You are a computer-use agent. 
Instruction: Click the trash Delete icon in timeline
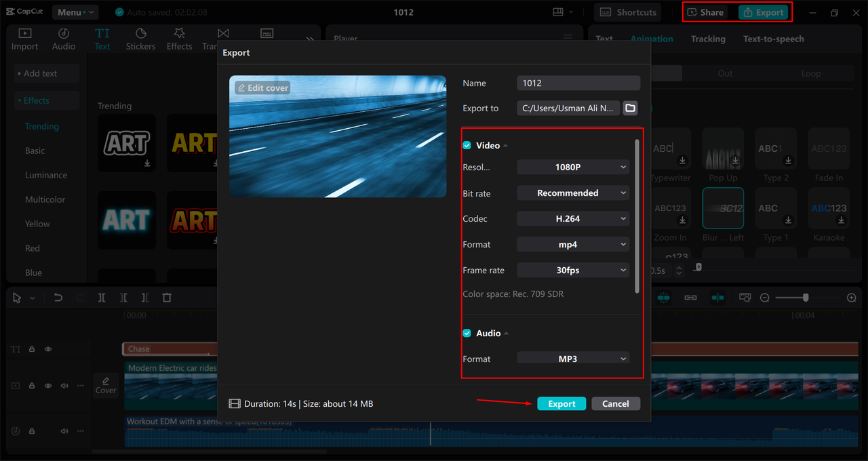coord(167,298)
